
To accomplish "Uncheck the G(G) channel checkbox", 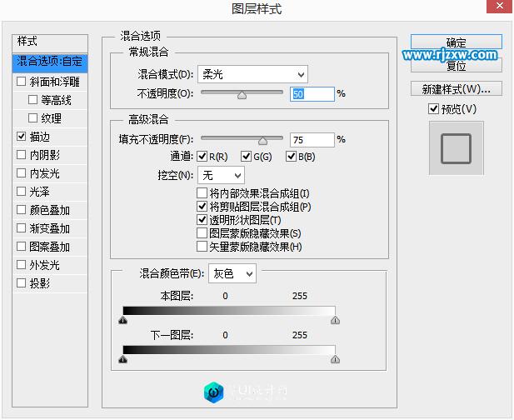I will [x=246, y=157].
